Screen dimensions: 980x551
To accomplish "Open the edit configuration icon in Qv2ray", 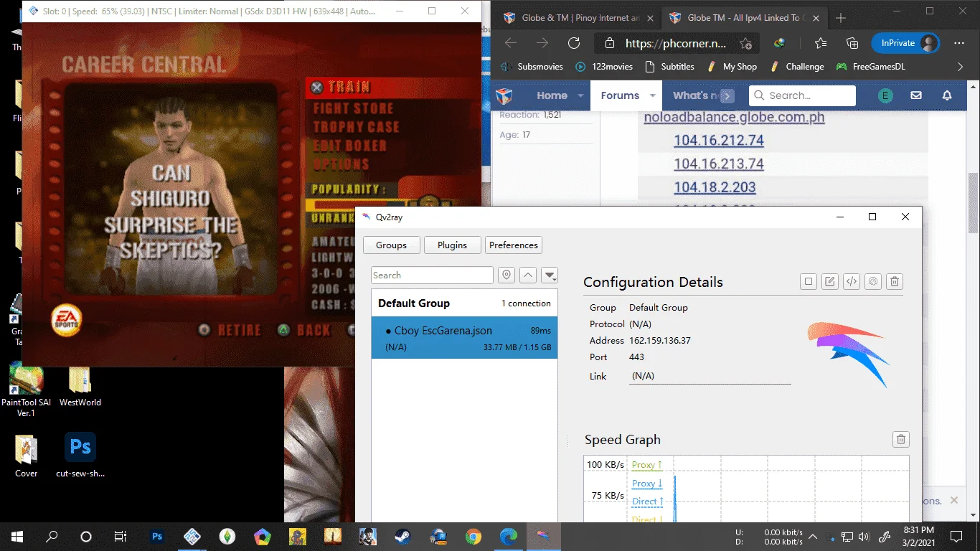I will coord(830,281).
